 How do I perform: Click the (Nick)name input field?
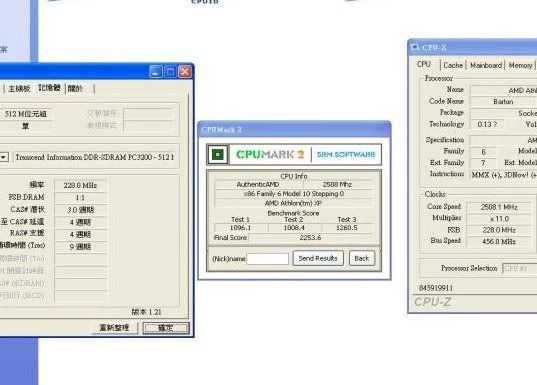[x=268, y=259]
